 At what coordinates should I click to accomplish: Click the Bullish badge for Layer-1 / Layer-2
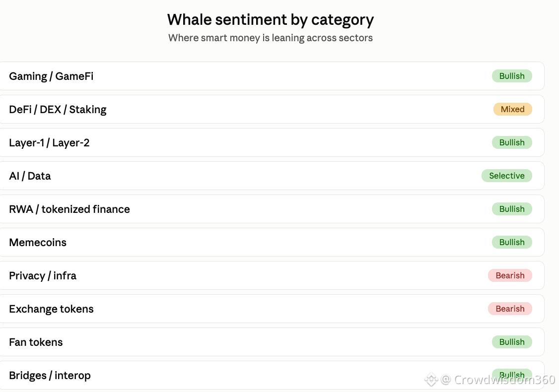point(512,142)
